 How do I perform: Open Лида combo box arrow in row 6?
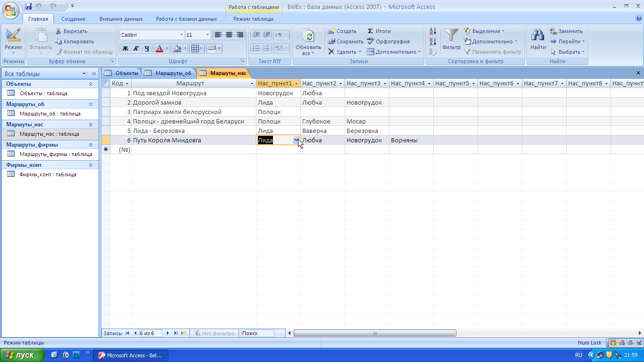pyautogui.click(x=296, y=140)
